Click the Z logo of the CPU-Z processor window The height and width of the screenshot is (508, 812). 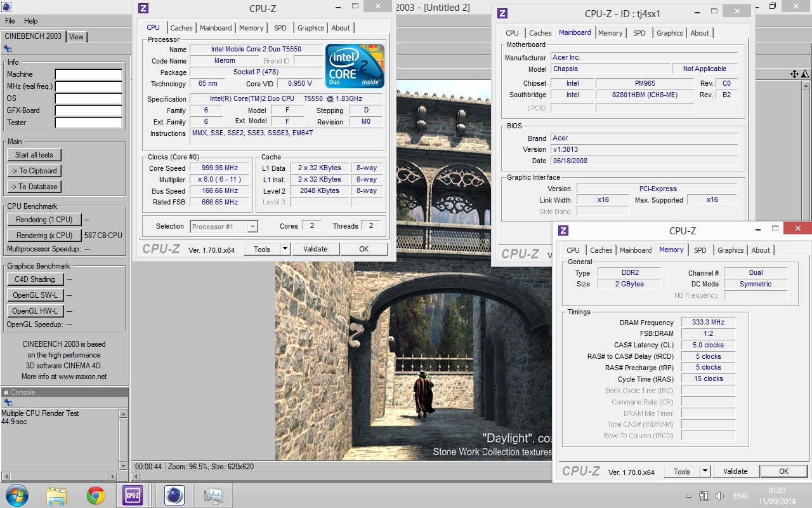[x=143, y=8]
